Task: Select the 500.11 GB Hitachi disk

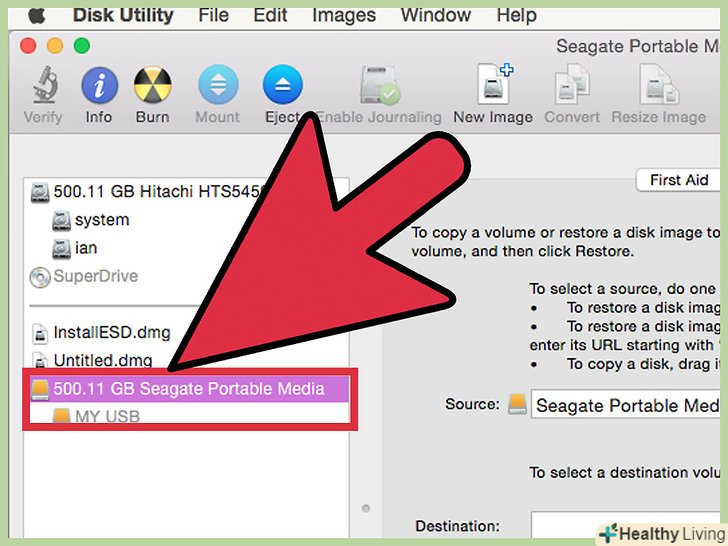Action: pos(186,192)
